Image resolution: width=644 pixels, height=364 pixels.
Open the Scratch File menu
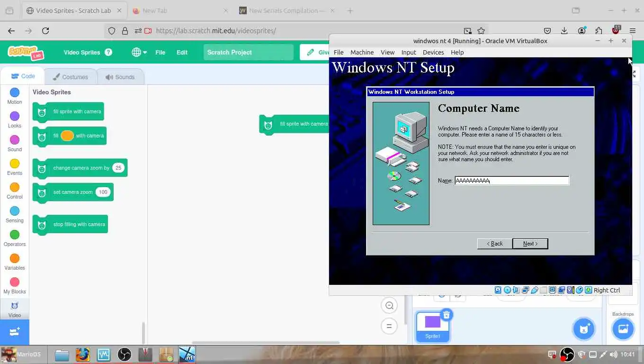pyautogui.click(x=160, y=52)
